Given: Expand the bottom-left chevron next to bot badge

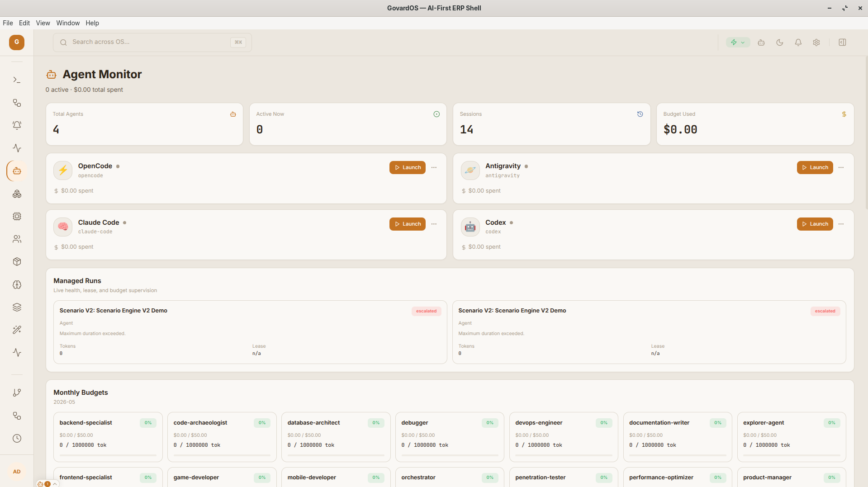Looking at the screenshot, I should 55,484.
